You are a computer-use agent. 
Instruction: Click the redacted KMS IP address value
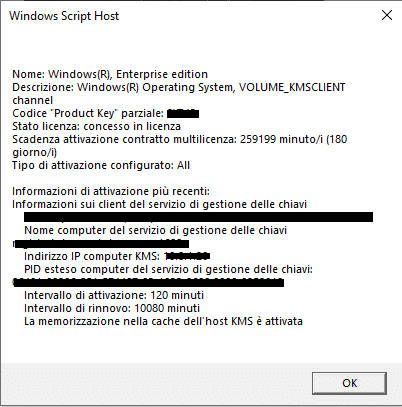pyautogui.click(x=187, y=256)
